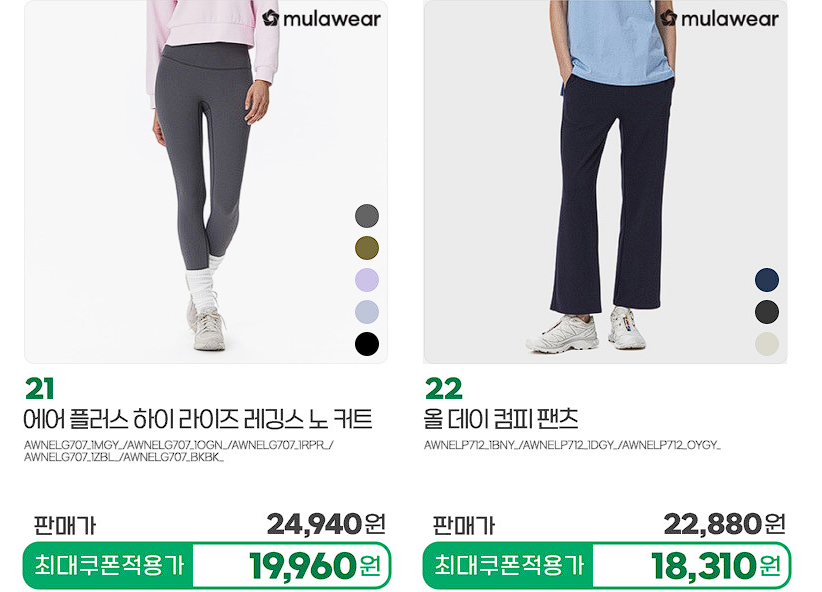Click the AWNELG707 product code text
This screenshot has height=592, width=822.
179,451
